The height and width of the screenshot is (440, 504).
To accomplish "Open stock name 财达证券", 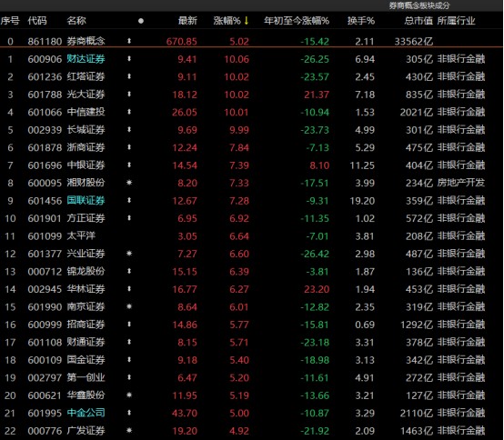I will pyautogui.click(x=86, y=59).
